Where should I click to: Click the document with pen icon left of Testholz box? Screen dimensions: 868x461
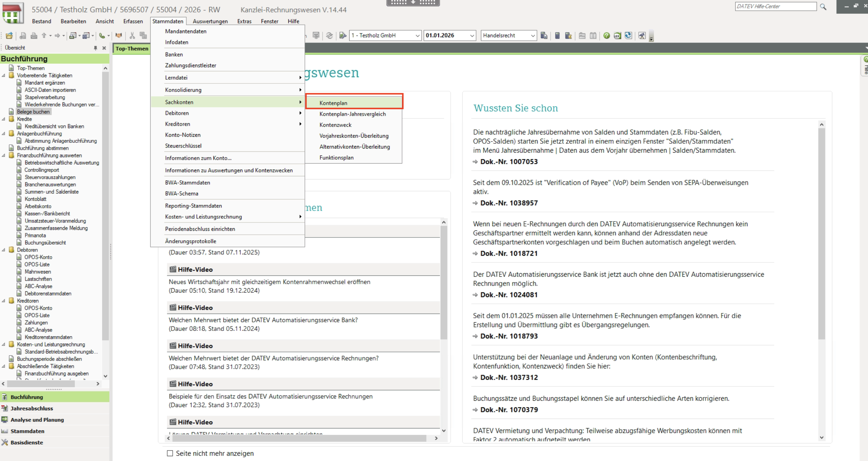343,35
